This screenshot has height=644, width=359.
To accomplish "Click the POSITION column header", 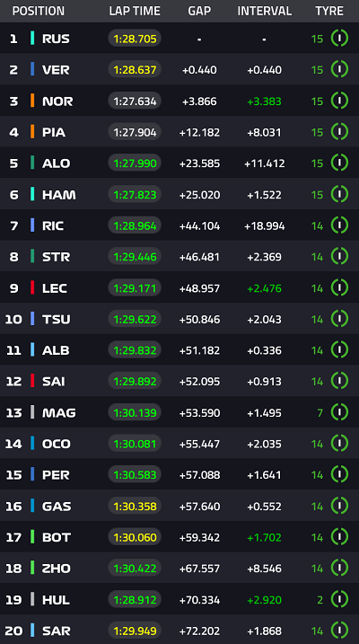I will click(39, 11).
